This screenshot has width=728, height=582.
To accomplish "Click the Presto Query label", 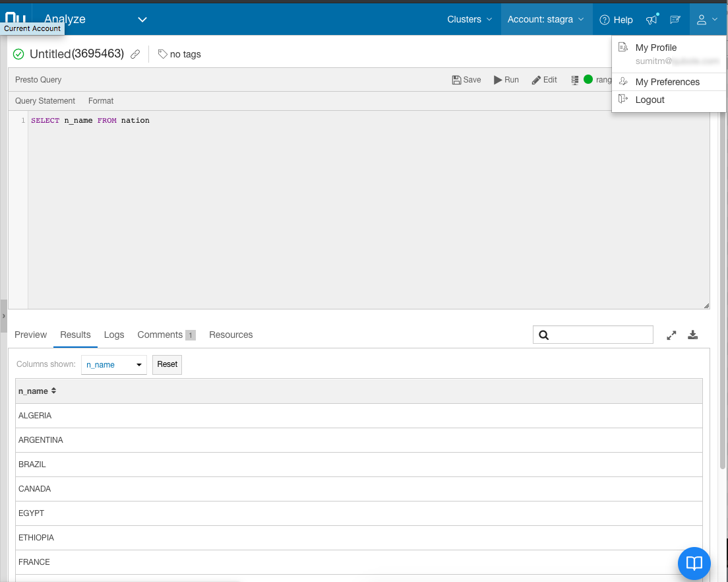I will [x=38, y=80].
